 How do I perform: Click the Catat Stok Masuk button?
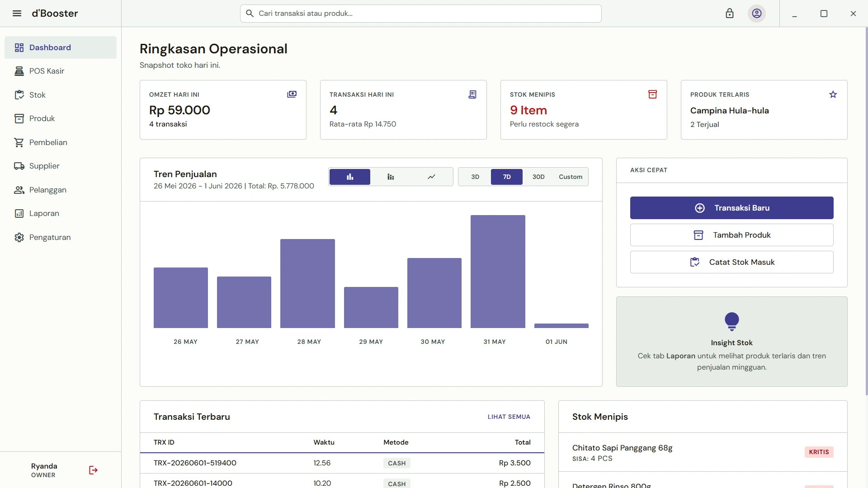tap(731, 262)
